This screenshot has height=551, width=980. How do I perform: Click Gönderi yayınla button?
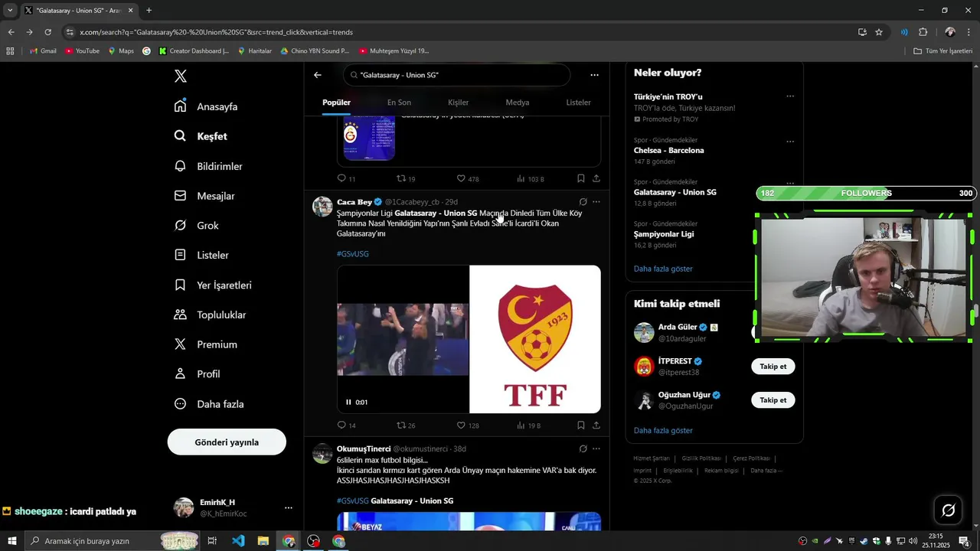coord(227,442)
